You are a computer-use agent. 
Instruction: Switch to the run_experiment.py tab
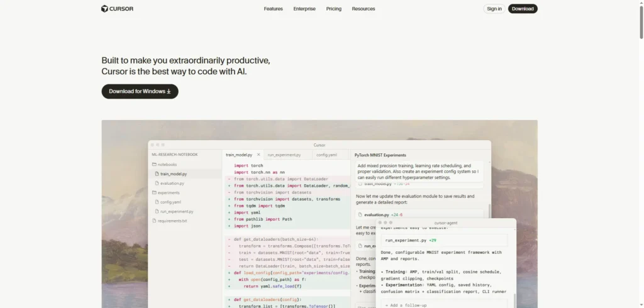click(284, 155)
